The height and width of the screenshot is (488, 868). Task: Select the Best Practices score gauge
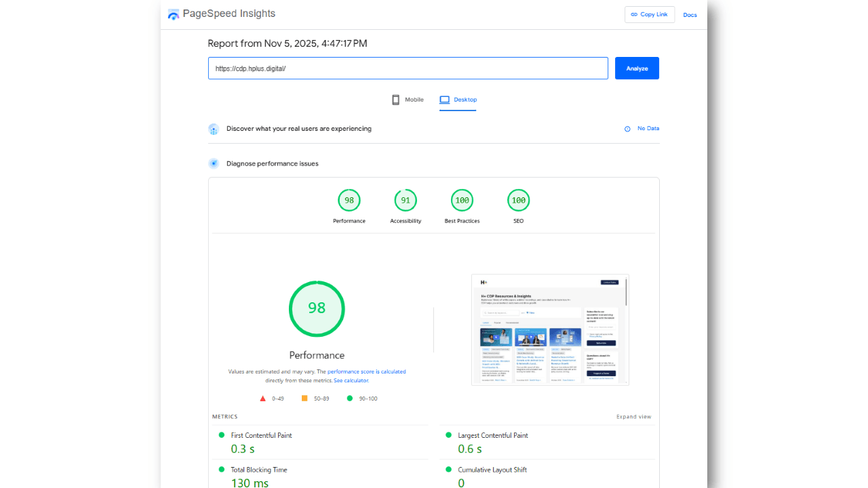(462, 201)
